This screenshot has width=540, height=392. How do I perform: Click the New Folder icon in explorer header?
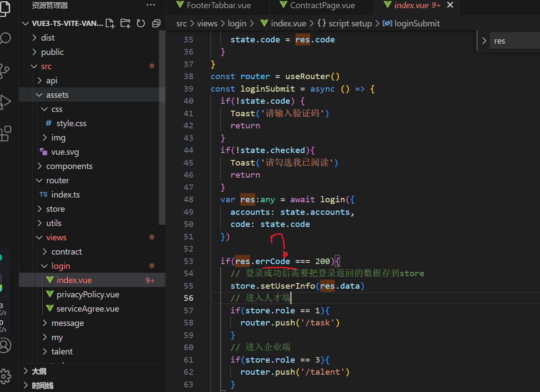[x=125, y=23]
